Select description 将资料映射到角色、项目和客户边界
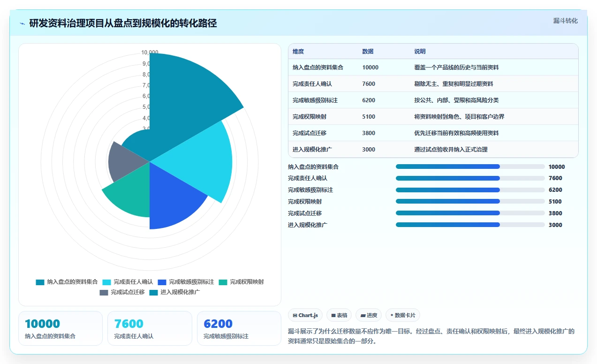This screenshot has height=364, width=597. (x=459, y=117)
